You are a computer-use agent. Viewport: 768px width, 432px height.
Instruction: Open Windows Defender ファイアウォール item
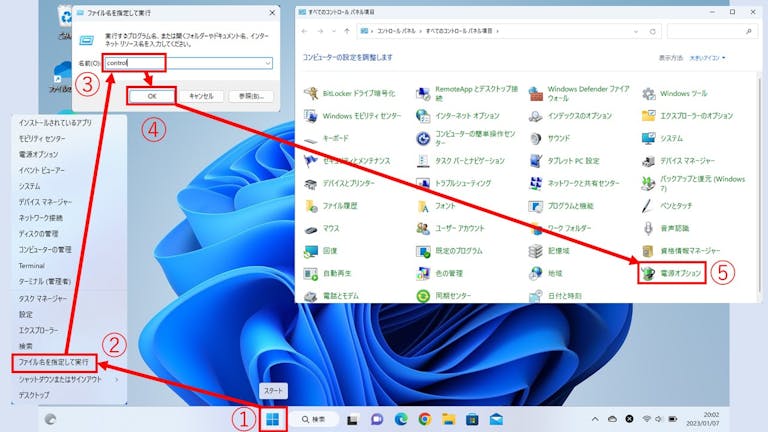[x=579, y=93]
